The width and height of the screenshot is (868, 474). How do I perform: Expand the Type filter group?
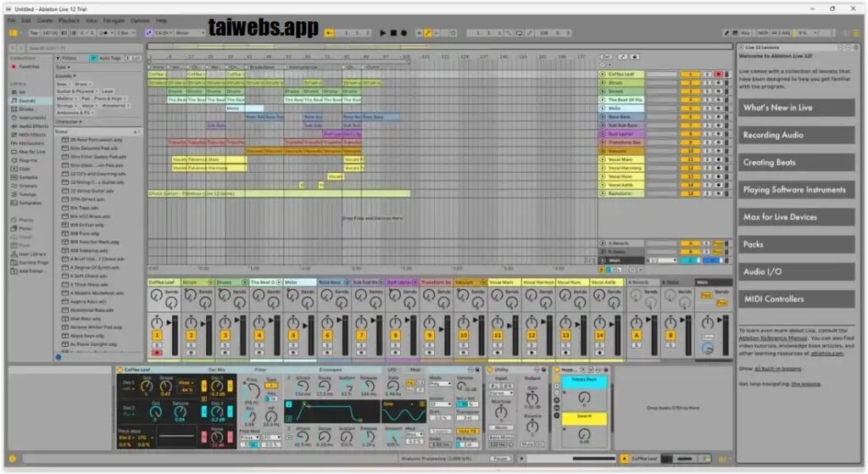[x=69, y=67]
